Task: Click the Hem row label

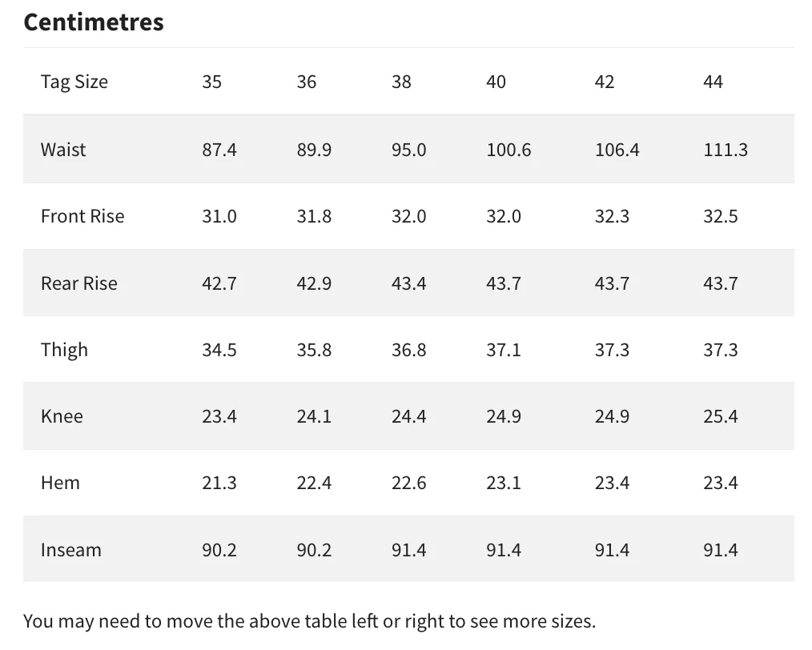Action: tap(60, 483)
